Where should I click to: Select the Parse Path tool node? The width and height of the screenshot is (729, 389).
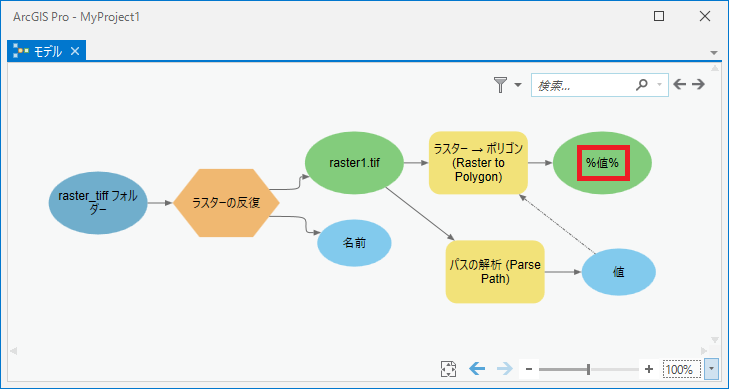pos(495,272)
